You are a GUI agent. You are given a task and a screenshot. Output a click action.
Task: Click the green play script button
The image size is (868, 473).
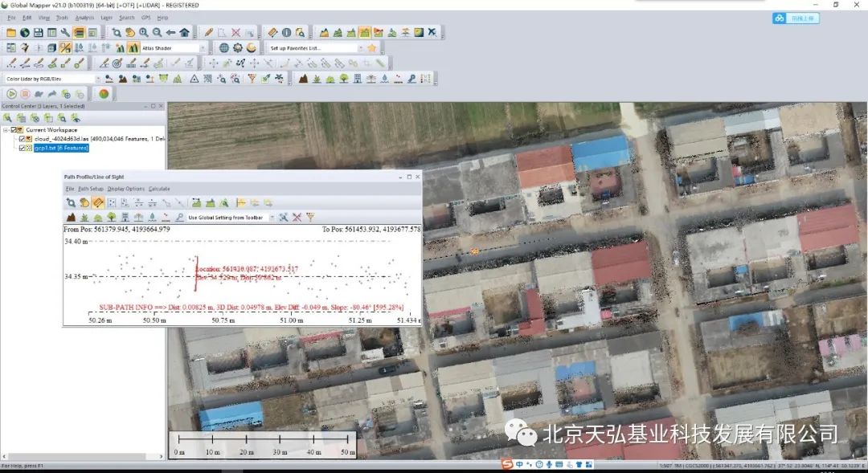coord(11,94)
